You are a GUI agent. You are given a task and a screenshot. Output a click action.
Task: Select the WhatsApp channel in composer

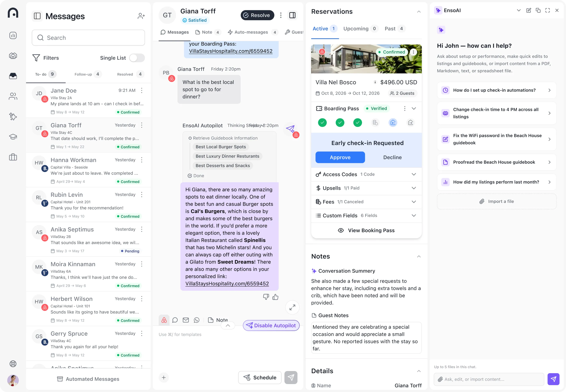coord(197,320)
